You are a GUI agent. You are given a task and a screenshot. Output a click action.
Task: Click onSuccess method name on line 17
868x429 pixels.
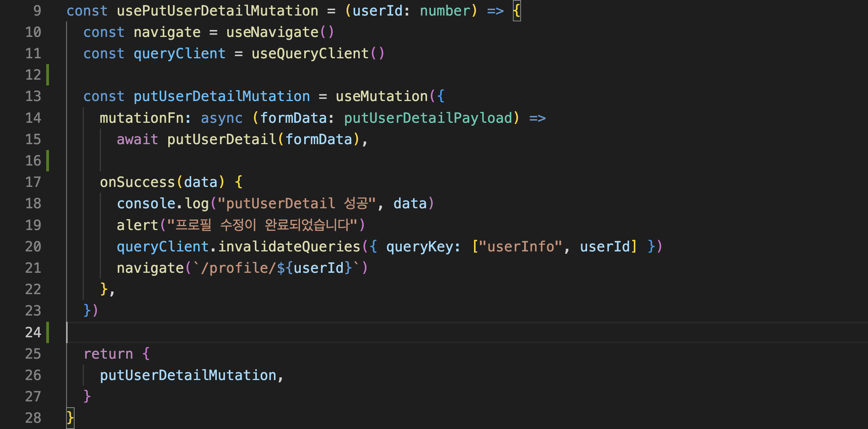tap(137, 182)
